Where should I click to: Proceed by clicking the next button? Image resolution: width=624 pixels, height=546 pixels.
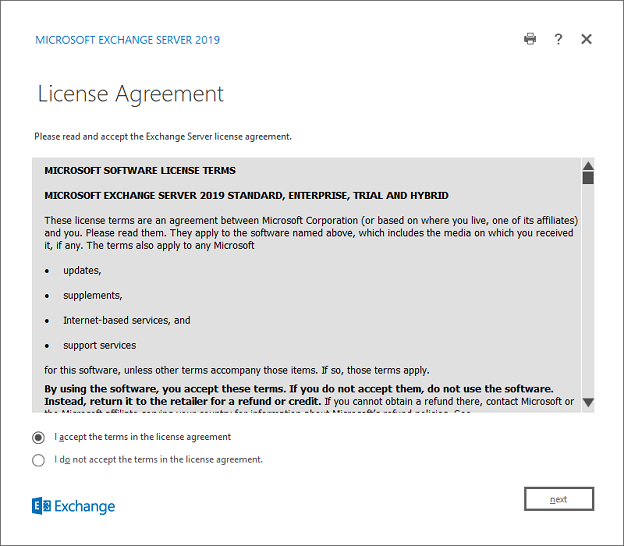[558, 499]
